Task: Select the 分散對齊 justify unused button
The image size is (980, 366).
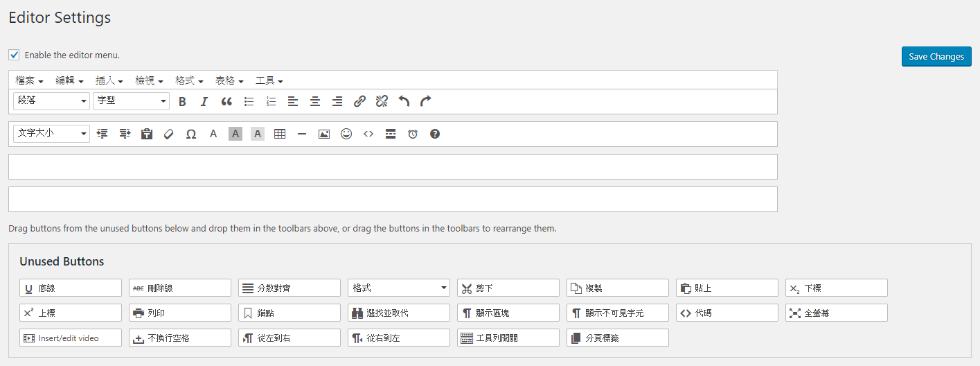Action: coord(289,288)
